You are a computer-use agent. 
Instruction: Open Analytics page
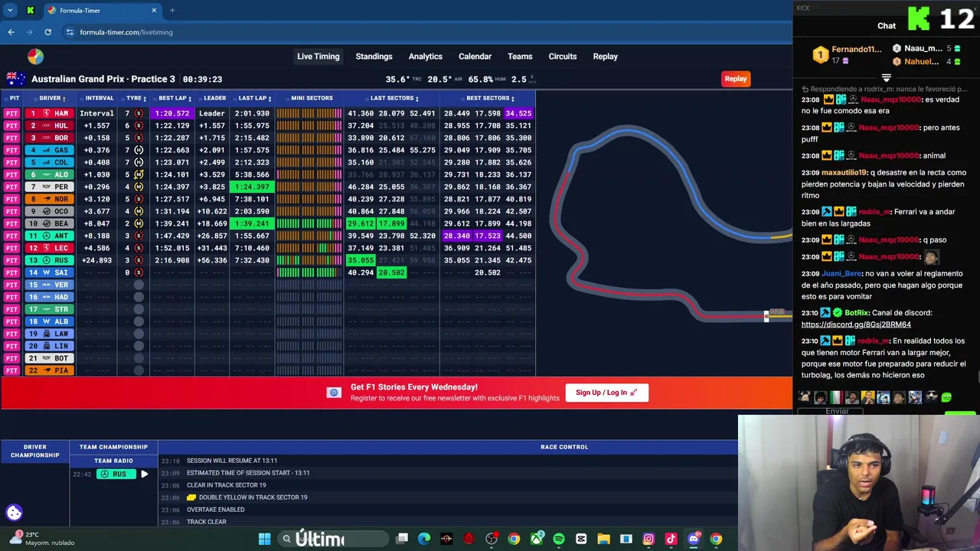coord(426,57)
